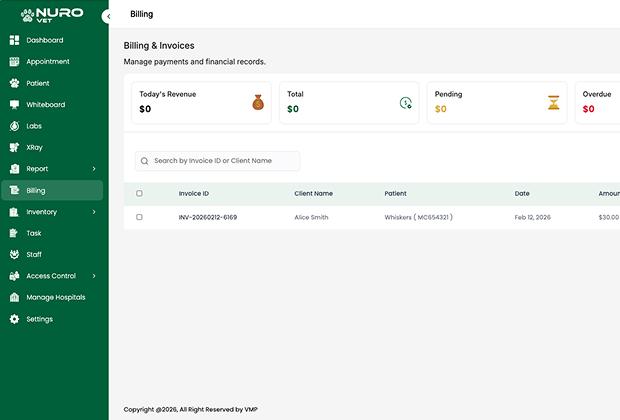Viewport: 620px width, 420px height.
Task: Sort by Patient column header
Action: [x=395, y=193]
